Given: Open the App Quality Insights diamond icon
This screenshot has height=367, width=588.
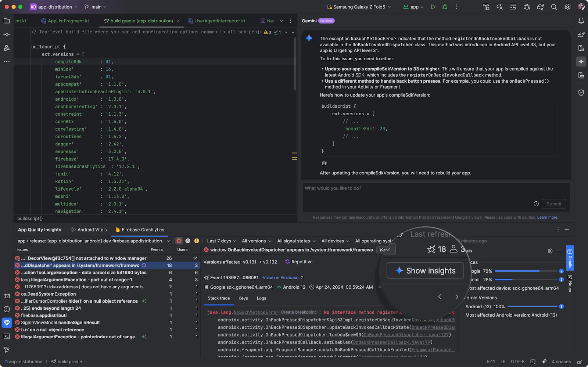Looking at the screenshot, I should pyautogui.click(x=7, y=323).
